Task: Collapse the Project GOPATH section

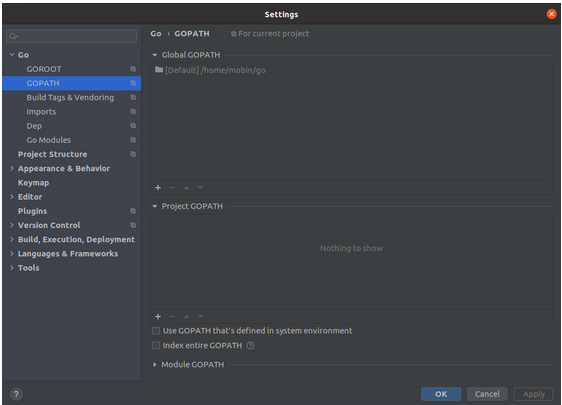Action: [155, 206]
